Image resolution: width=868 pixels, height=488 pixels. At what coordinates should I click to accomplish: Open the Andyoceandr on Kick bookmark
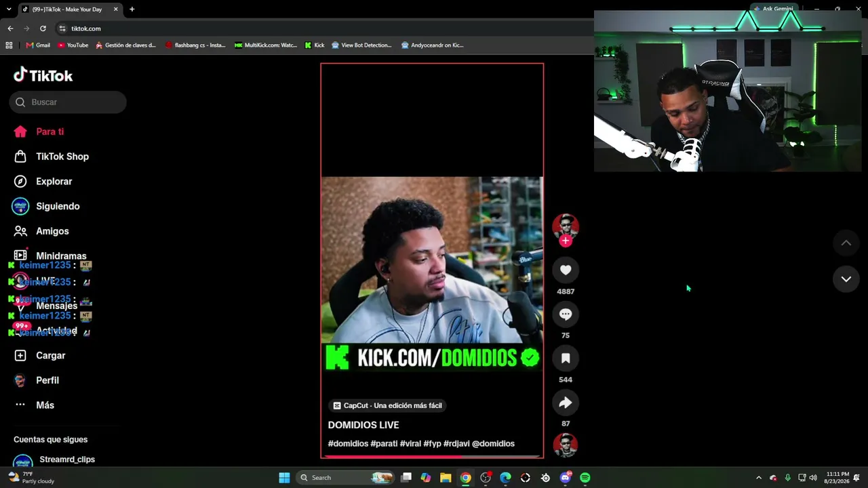432,45
